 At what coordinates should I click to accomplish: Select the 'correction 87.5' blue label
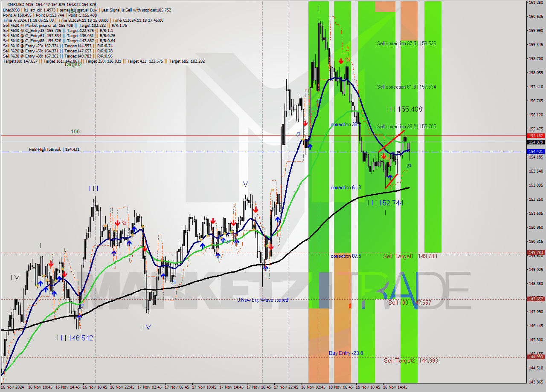click(x=346, y=256)
